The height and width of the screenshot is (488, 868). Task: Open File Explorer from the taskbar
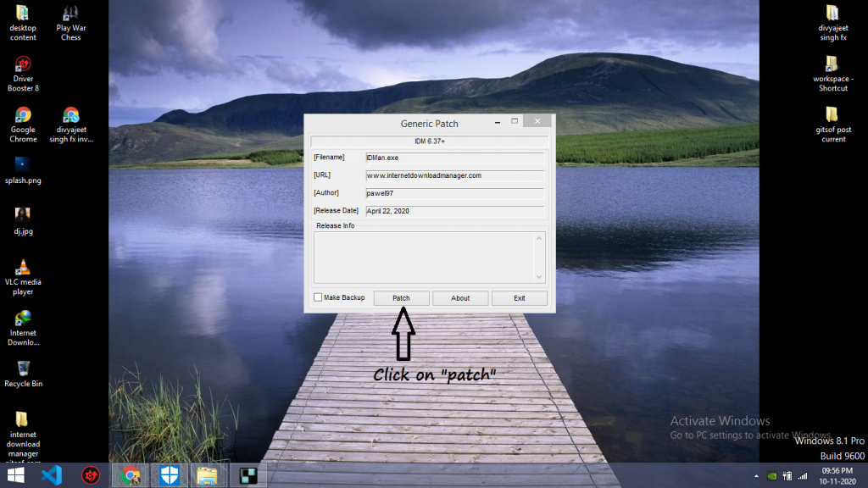pos(208,475)
